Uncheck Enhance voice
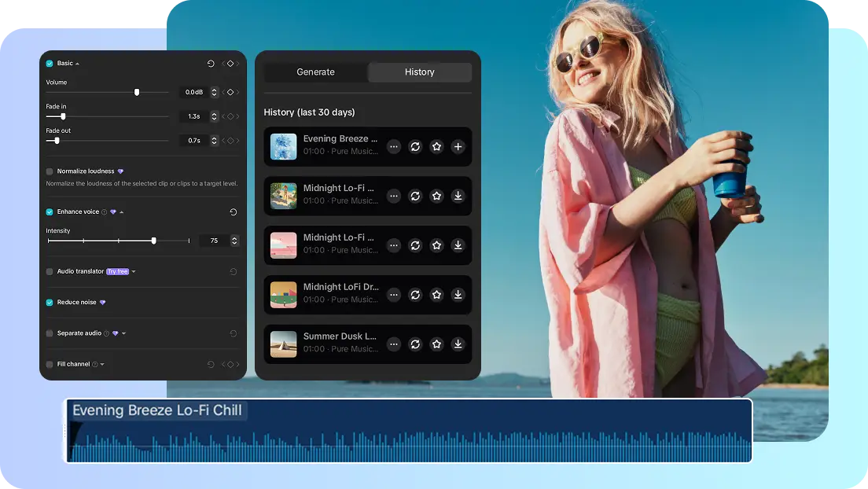 click(50, 211)
